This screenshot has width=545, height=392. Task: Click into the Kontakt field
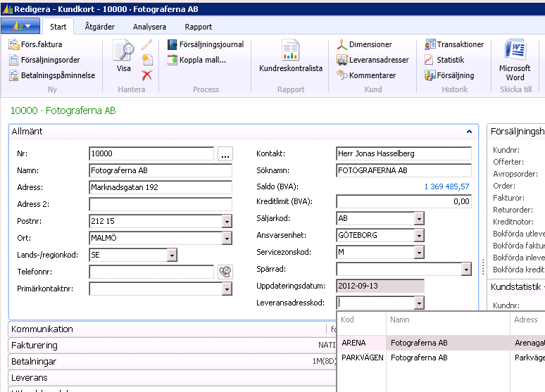tap(404, 153)
